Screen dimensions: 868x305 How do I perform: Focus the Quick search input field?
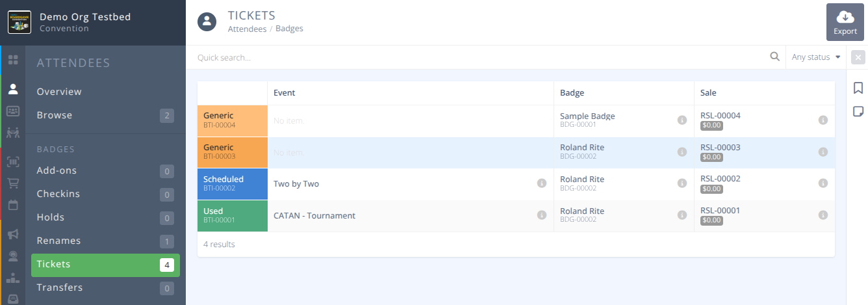[481, 57]
